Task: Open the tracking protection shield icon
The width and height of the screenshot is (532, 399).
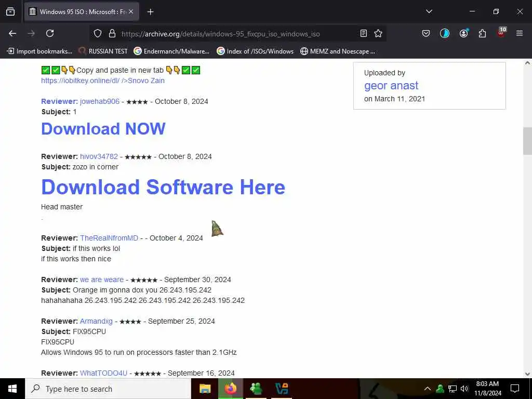Action: 98,33
